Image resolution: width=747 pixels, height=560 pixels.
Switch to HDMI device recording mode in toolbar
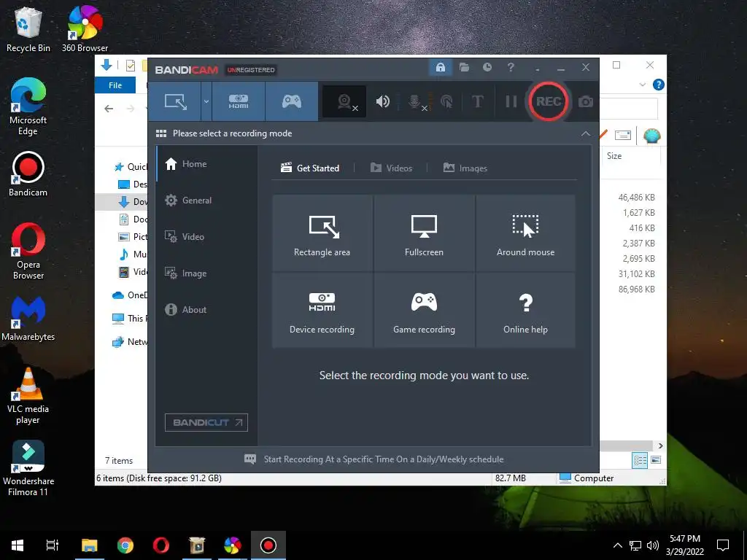click(x=239, y=101)
